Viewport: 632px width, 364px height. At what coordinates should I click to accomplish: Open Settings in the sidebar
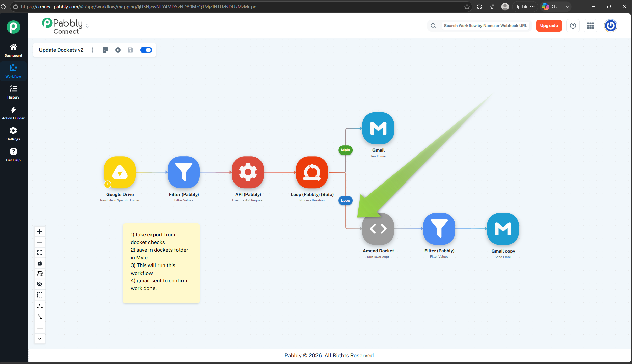pos(13,134)
